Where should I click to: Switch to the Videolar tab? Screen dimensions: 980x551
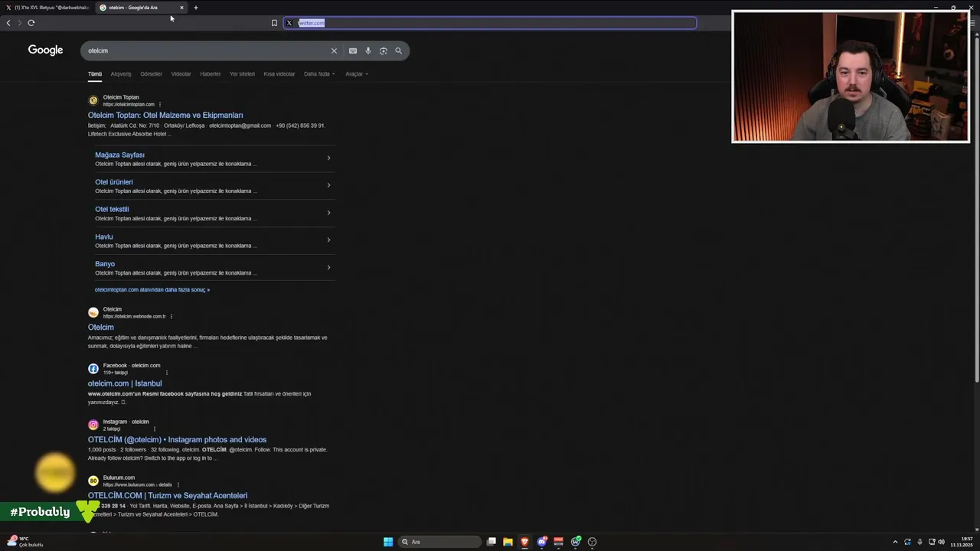click(x=181, y=74)
